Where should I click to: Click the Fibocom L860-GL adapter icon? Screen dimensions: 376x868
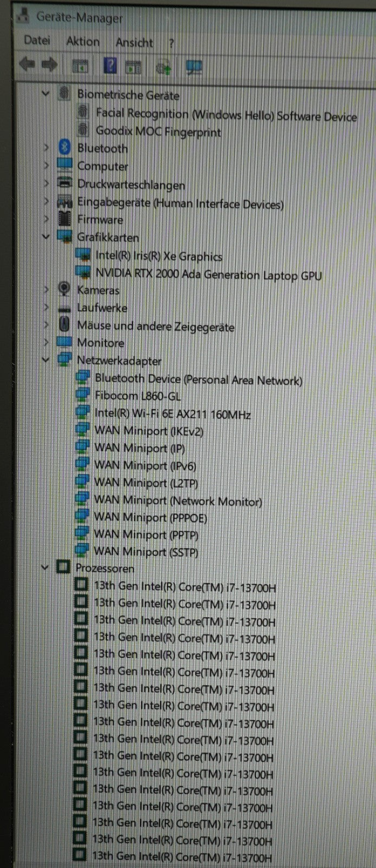point(82,394)
